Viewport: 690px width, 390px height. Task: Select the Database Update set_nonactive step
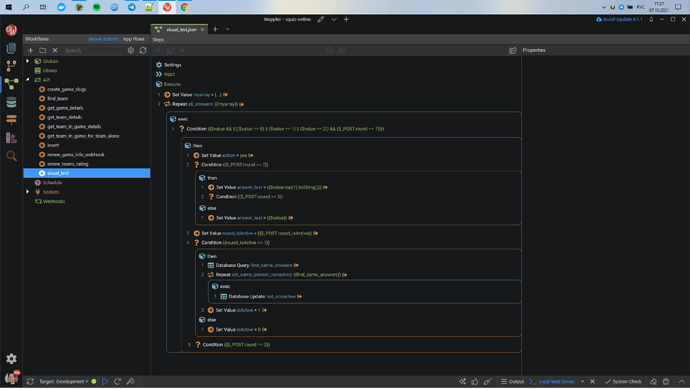[261, 297]
